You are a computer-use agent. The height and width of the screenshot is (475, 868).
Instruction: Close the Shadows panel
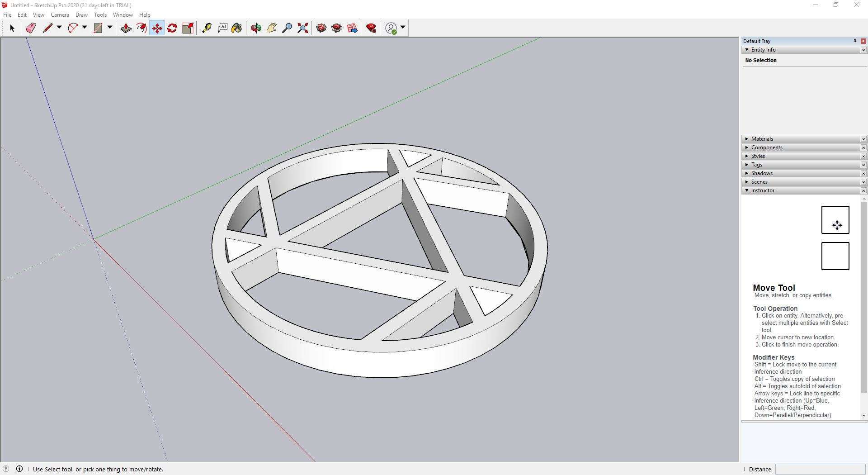click(x=863, y=173)
